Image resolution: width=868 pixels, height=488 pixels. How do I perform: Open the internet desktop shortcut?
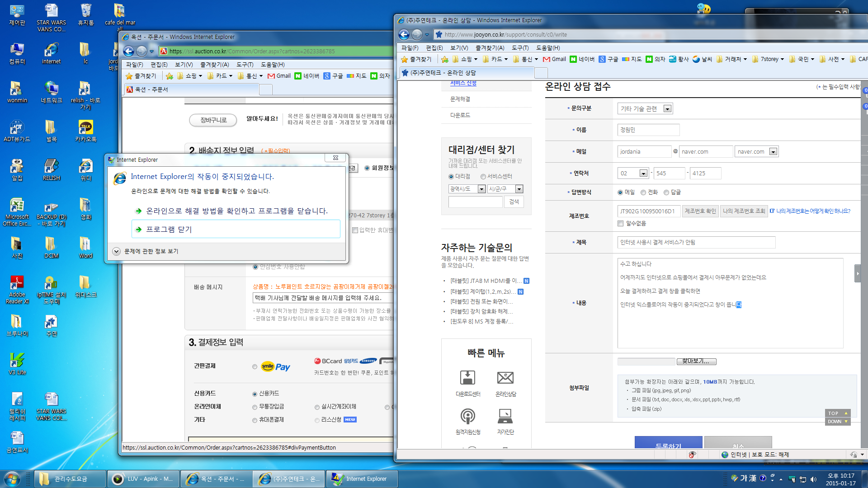point(51,53)
